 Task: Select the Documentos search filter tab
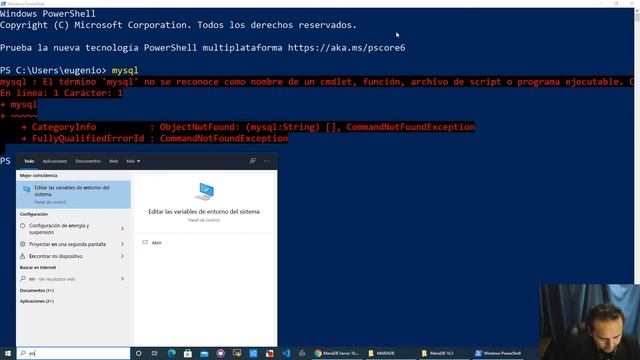point(88,161)
